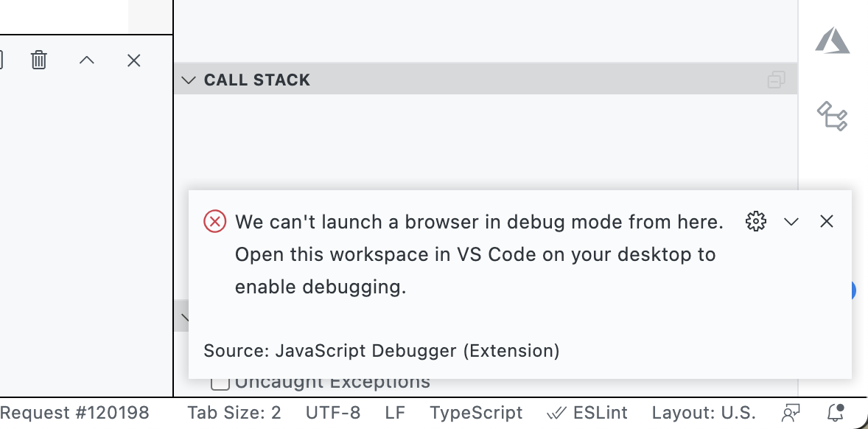Dismiss the debug-mode notification
868x429 pixels.
tap(826, 221)
